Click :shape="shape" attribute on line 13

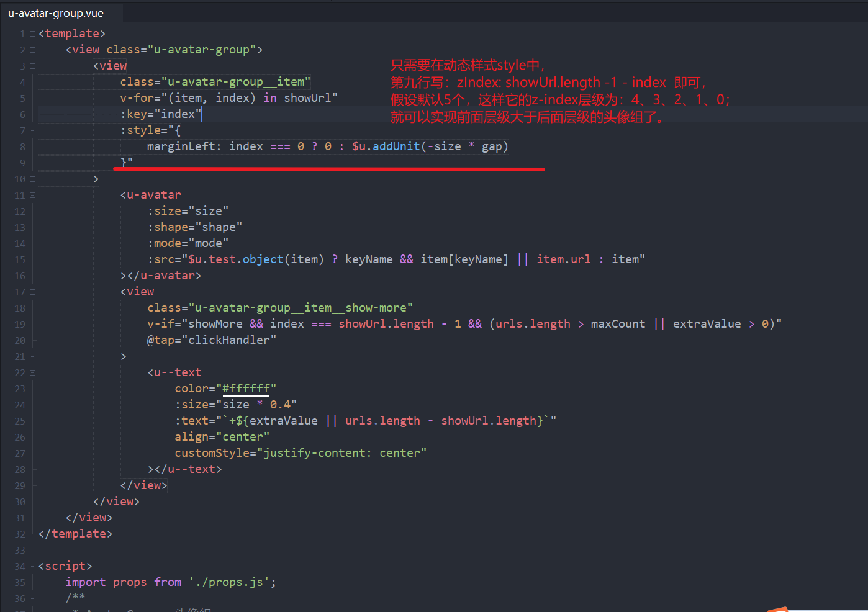point(195,227)
